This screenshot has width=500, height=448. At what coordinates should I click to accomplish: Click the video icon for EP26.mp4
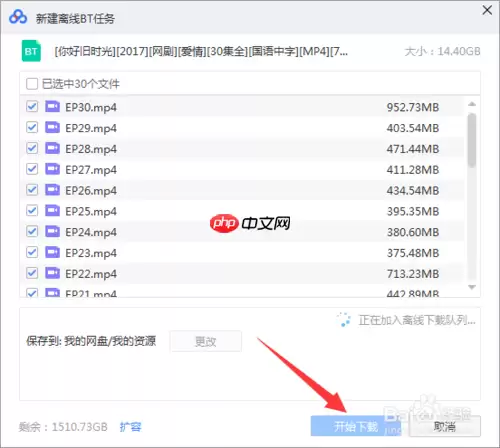[x=52, y=190]
